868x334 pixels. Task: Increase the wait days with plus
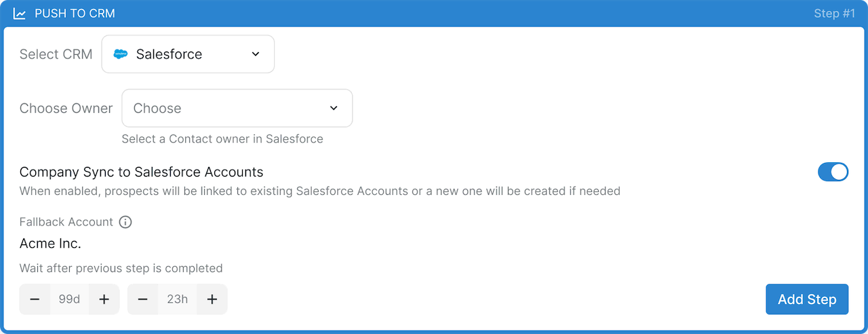104,299
